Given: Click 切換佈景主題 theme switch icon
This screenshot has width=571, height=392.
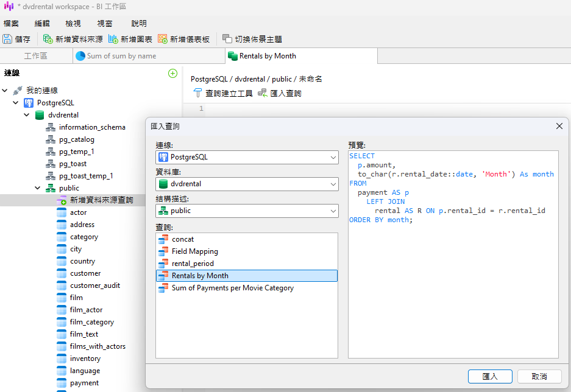Looking at the screenshot, I should [x=227, y=39].
